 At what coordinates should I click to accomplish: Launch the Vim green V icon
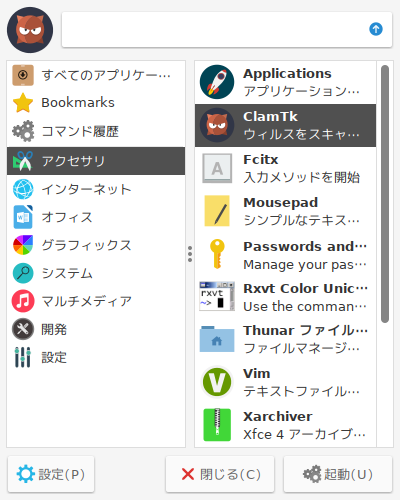tap(217, 382)
